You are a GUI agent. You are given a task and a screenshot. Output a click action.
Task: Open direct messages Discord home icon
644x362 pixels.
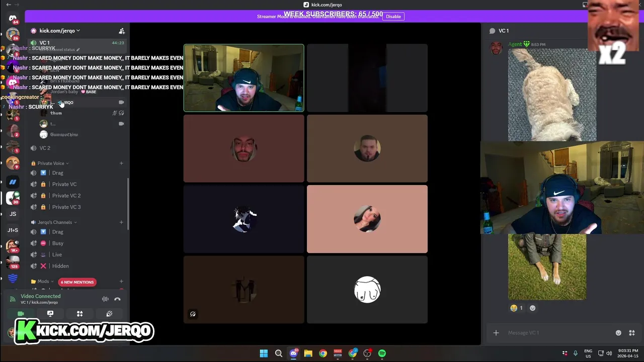pos(13,19)
